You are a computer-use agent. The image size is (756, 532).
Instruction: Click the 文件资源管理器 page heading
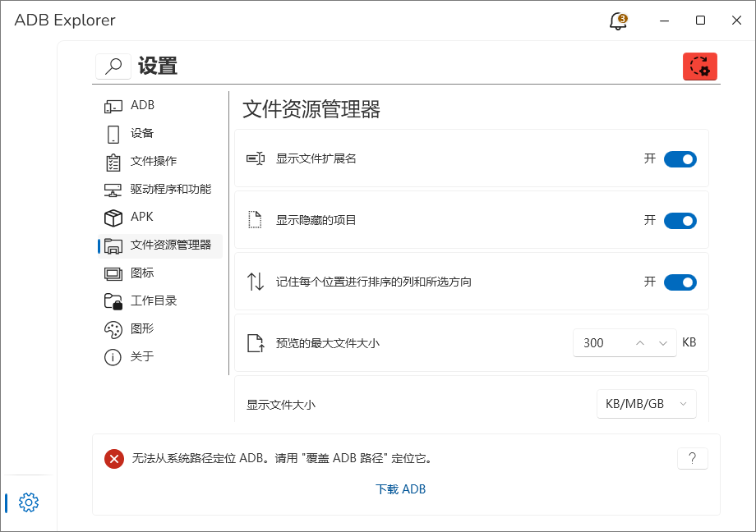pos(311,109)
